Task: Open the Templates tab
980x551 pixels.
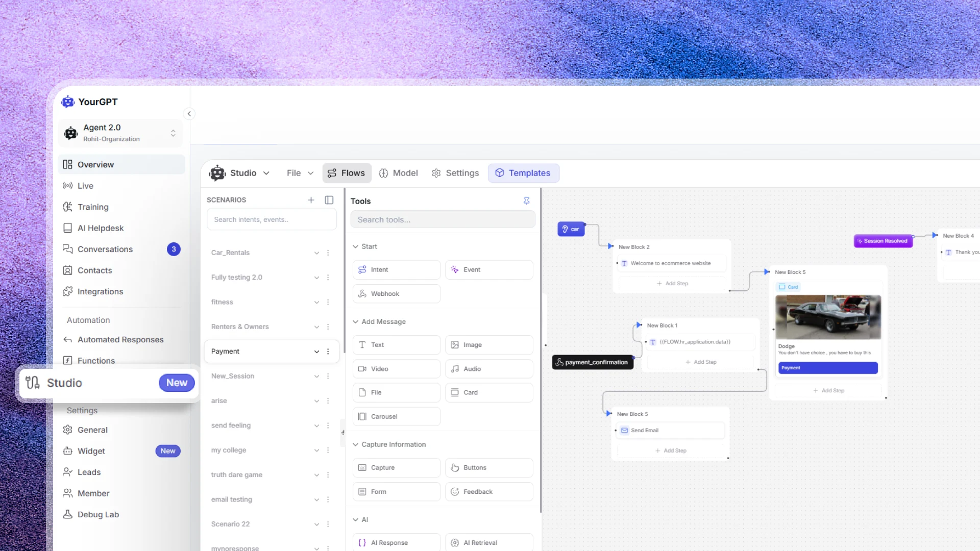Action: tap(523, 173)
